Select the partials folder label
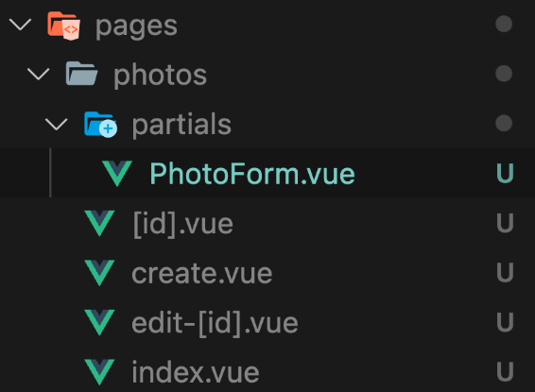The image size is (535, 392). [x=181, y=125]
